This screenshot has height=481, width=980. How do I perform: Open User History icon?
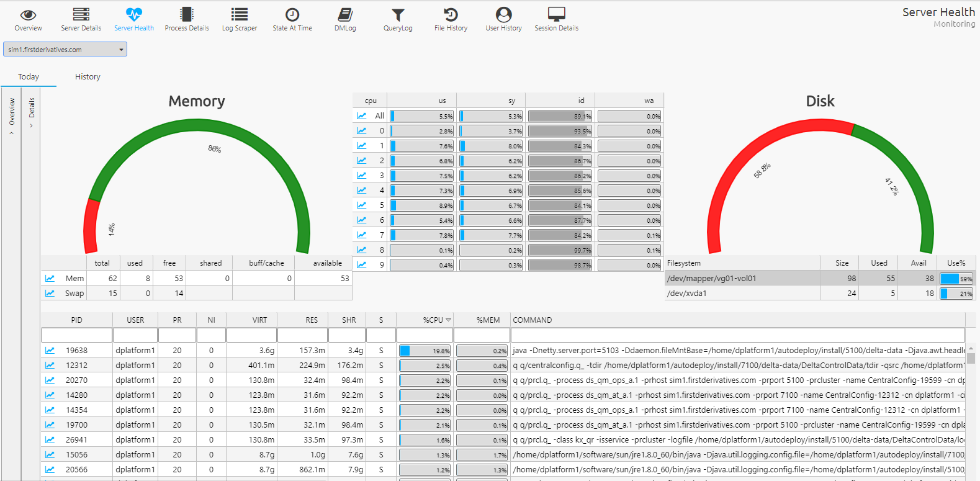pos(504,14)
